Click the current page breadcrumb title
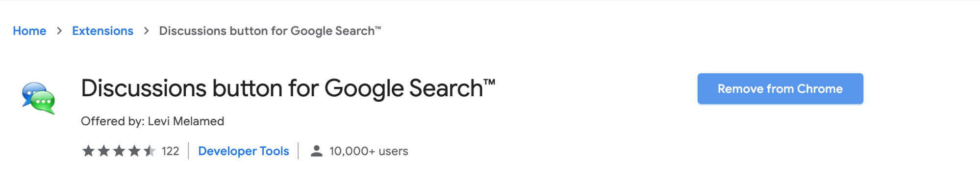Viewport: 980px width, 192px height. tap(270, 31)
